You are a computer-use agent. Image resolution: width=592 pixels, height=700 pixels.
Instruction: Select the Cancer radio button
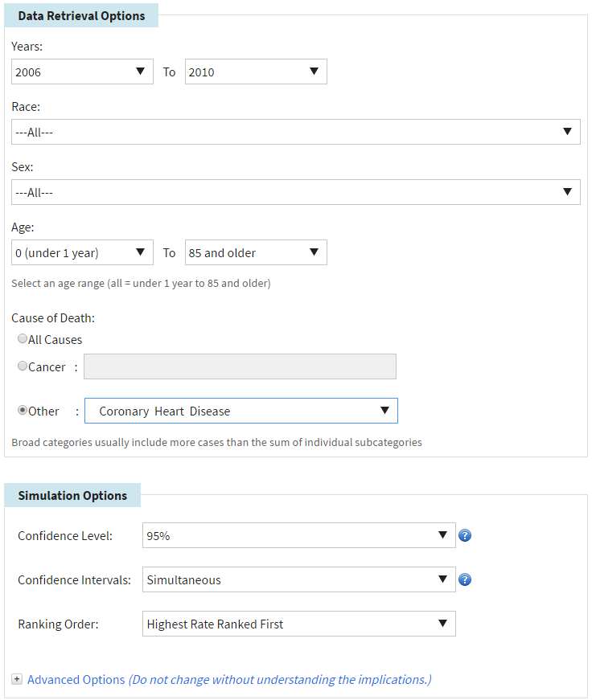click(23, 366)
